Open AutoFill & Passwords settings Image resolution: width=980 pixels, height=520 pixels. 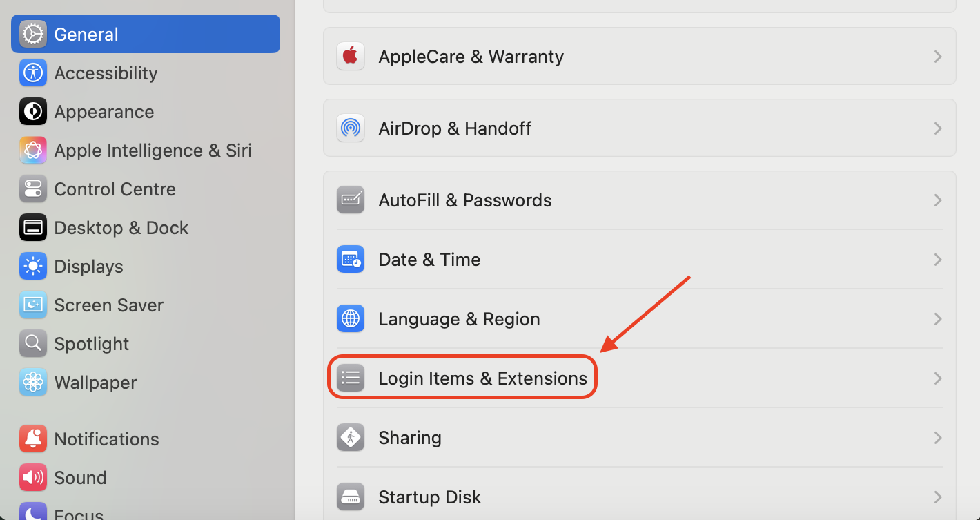click(464, 200)
